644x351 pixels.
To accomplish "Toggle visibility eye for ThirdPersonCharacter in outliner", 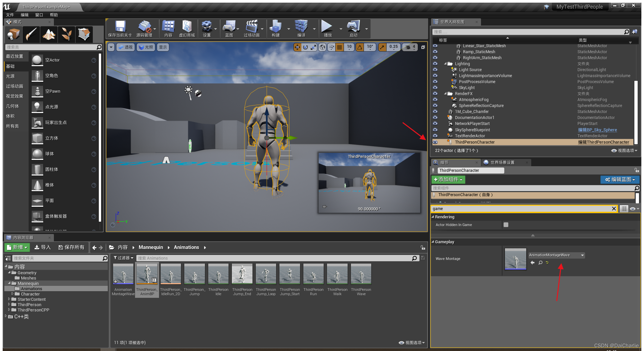I will click(x=435, y=142).
